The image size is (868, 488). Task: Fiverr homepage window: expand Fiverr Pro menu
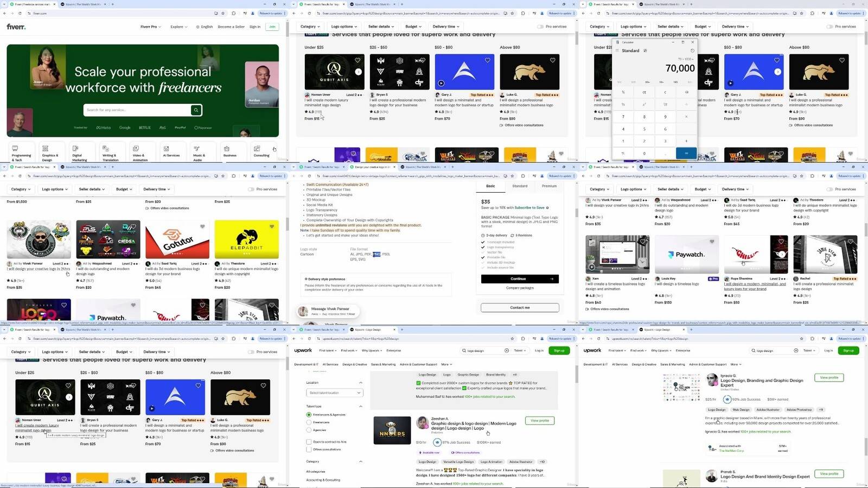point(150,27)
